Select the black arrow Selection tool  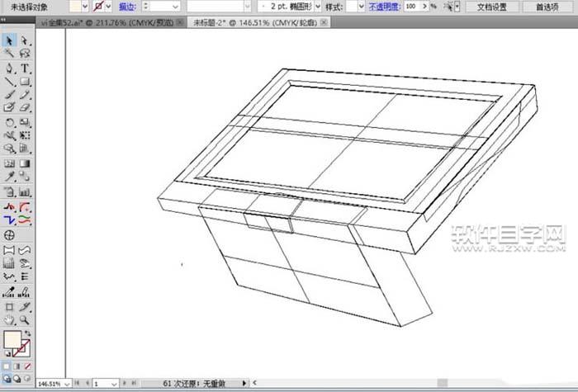[x=9, y=40]
